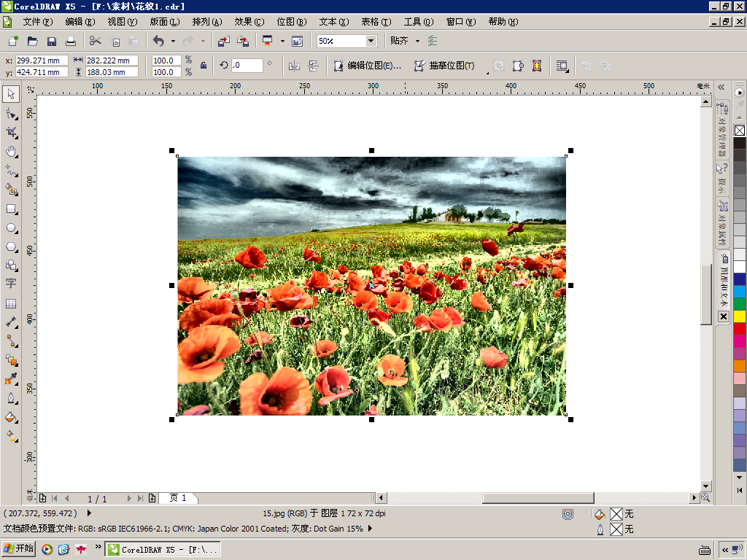Viewport: 747px width, 560px height.
Task: Select the Basic shapes tool
Action: (x=11, y=265)
